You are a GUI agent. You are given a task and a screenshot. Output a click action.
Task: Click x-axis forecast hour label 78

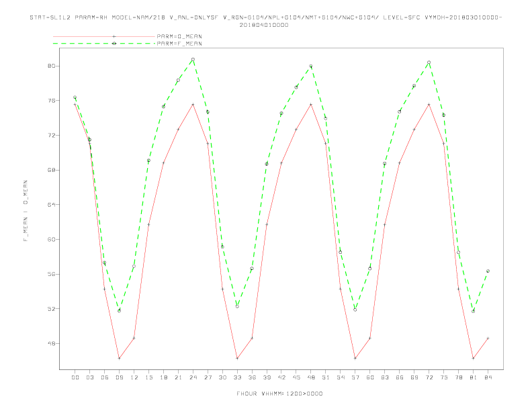click(x=458, y=377)
